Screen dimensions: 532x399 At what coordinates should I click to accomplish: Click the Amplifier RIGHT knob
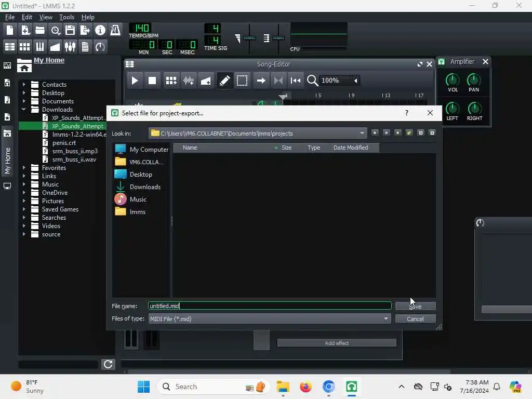pyautogui.click(x=474, y=109)
